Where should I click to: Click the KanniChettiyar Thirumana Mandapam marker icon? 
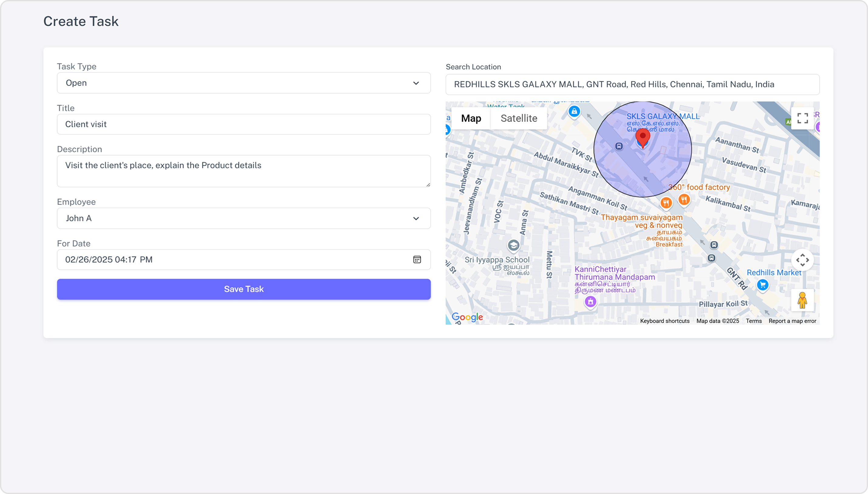590,302
